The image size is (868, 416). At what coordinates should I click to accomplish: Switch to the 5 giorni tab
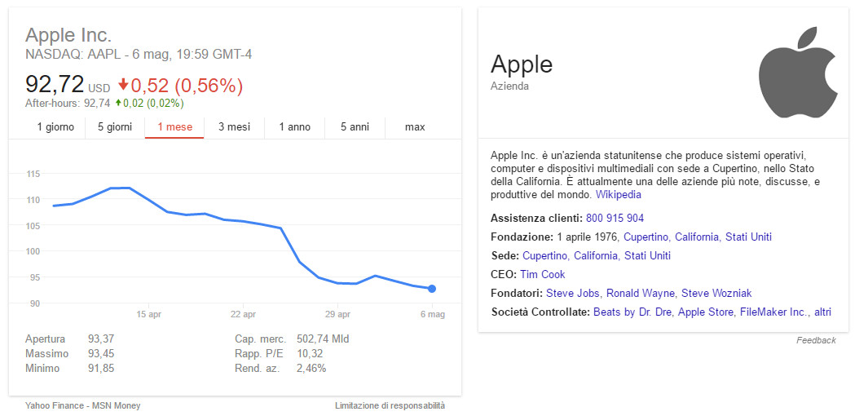pos(115,126)
